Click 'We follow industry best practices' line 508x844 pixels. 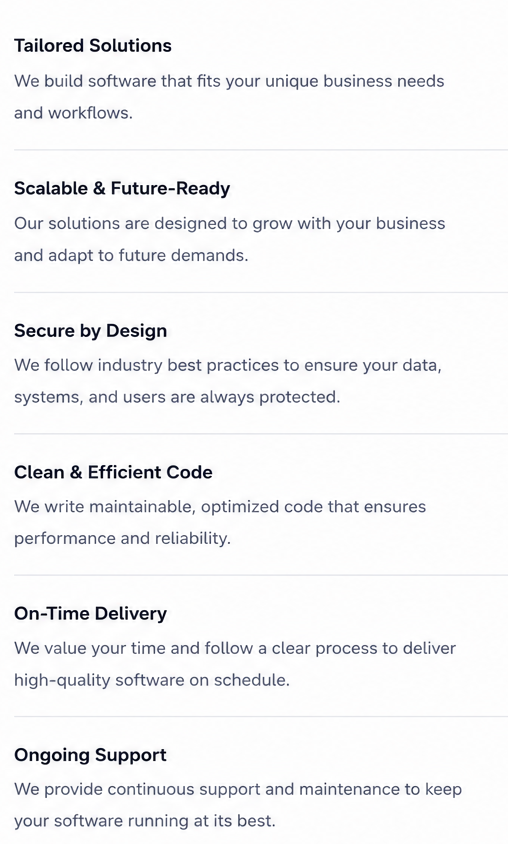coord(228,365)
